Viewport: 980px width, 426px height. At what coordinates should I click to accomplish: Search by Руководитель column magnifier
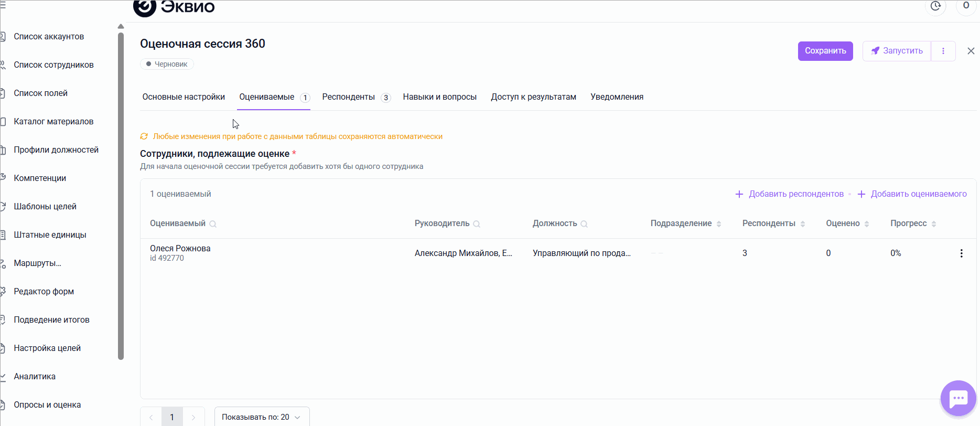click(477, 224)
